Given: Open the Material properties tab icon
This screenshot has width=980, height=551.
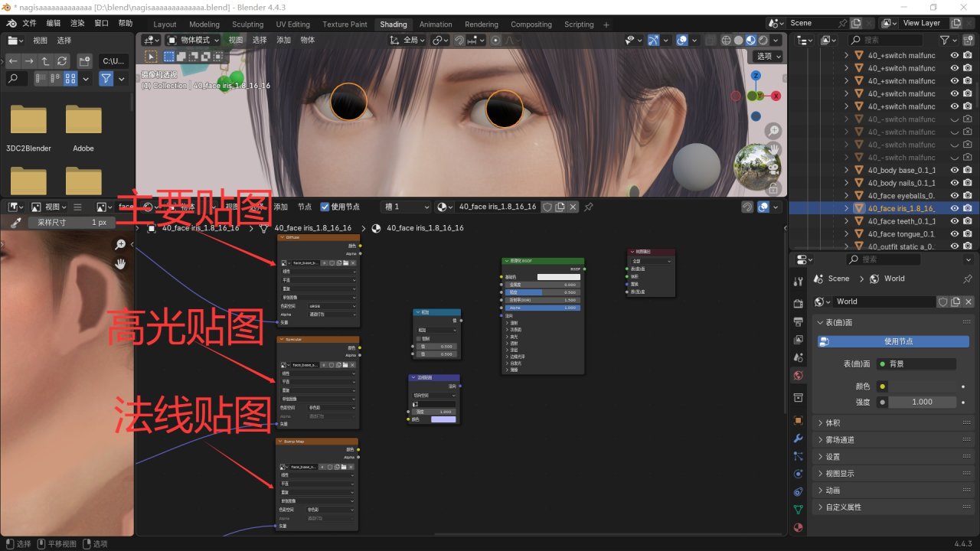Looking at the screenshot, I should 799,527.
